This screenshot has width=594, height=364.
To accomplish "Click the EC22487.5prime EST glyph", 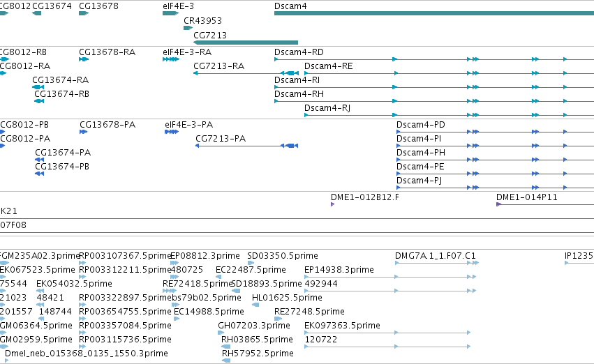I will (x=218, y=277).
